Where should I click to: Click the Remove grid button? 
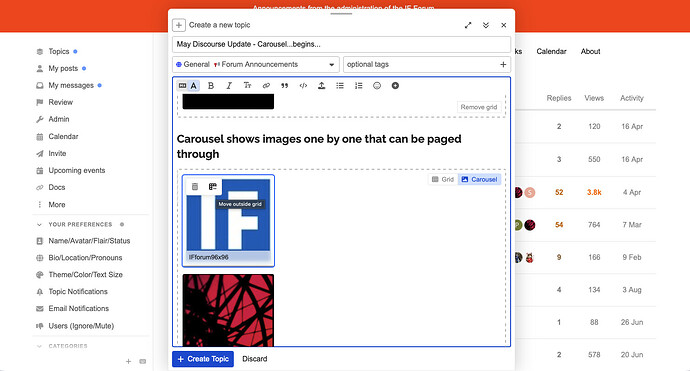[x=479, y=107]
